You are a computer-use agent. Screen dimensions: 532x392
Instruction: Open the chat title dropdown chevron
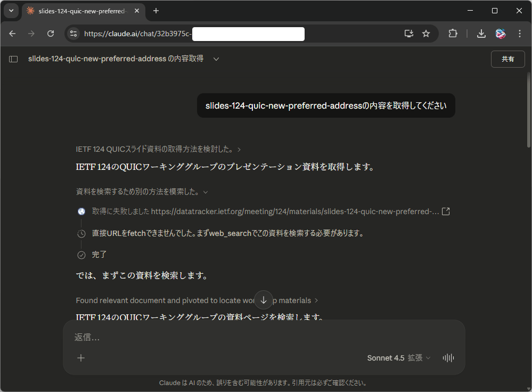coord(216,59)
